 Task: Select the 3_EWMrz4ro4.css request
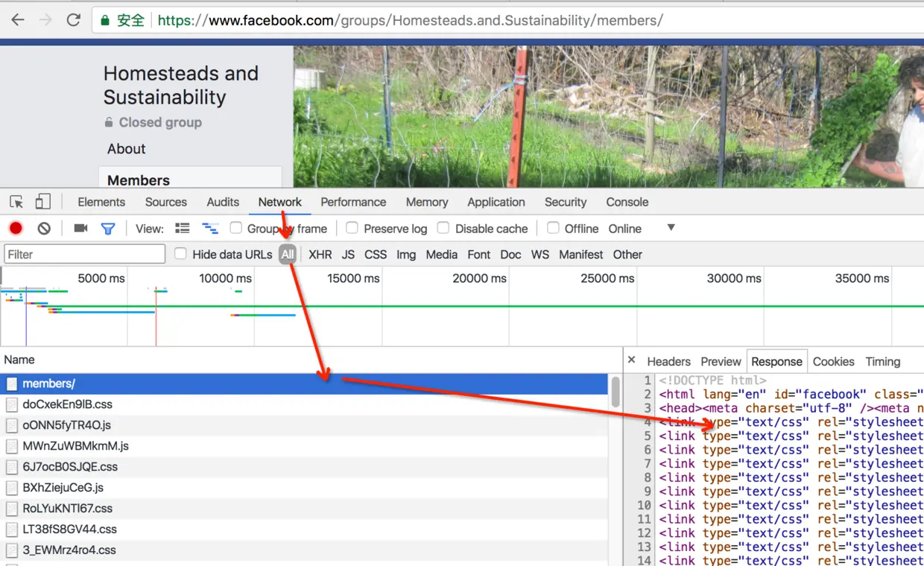(x=304, y=550)
